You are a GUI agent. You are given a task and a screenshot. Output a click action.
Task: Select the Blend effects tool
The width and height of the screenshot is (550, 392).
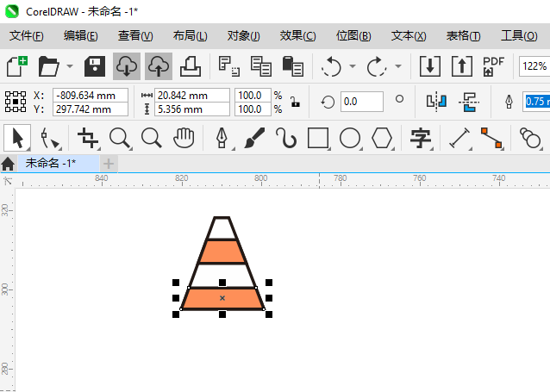pos(530,138)
